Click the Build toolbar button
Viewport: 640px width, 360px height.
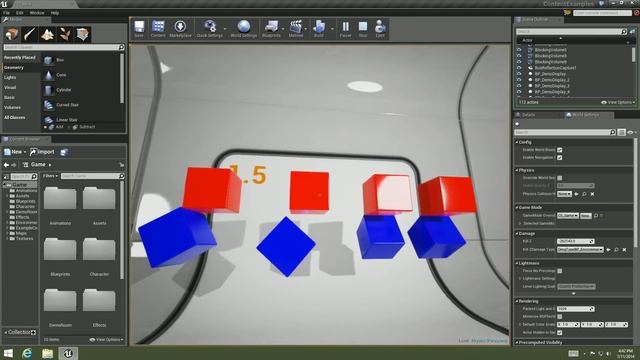[319, 29]
